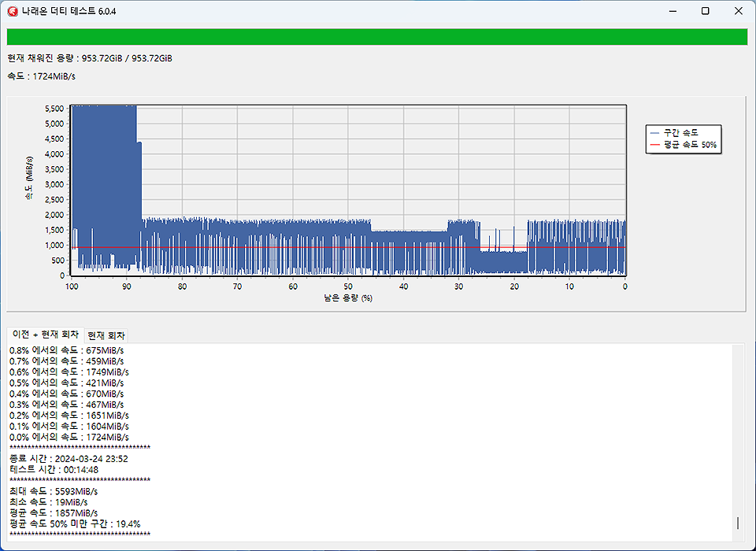Switch to the 현재 회차 tab
Image resolution: width=756 pixels, height=551 pixels.
pos(106,335)
